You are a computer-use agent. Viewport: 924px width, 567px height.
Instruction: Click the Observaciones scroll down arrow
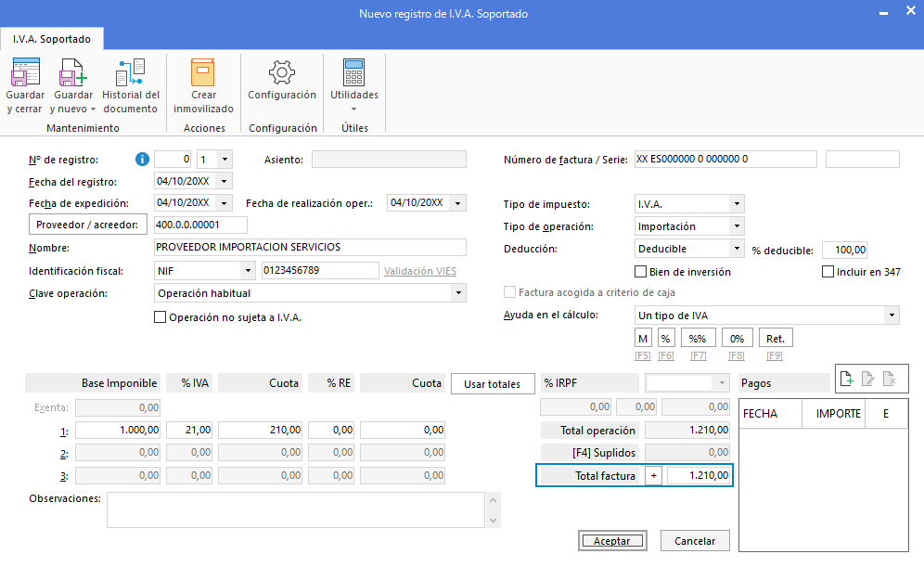[494, 520]
